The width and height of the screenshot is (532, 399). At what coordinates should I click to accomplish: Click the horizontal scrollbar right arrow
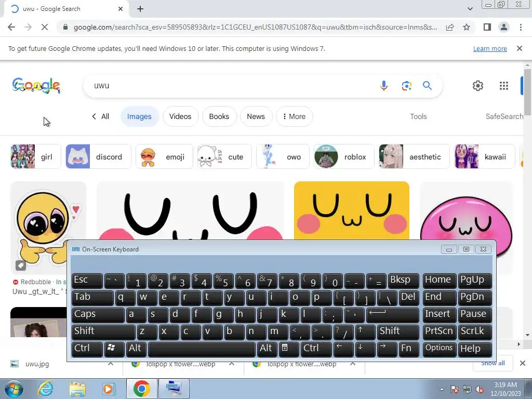coord(518,344)
